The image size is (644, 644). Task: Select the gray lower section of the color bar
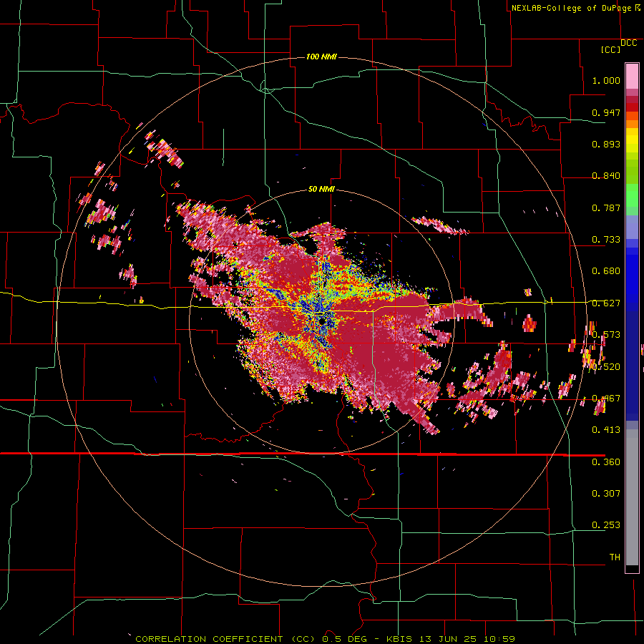(632, 497)
